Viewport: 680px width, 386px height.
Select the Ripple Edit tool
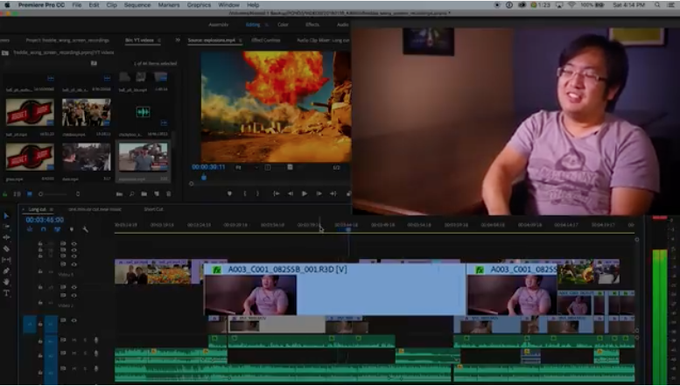(6, 238)
